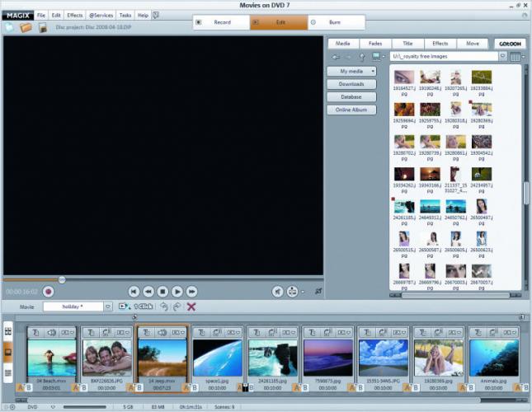Create a new disc project icon
This screenshot has height=412, width=532.
click(9, 27)
